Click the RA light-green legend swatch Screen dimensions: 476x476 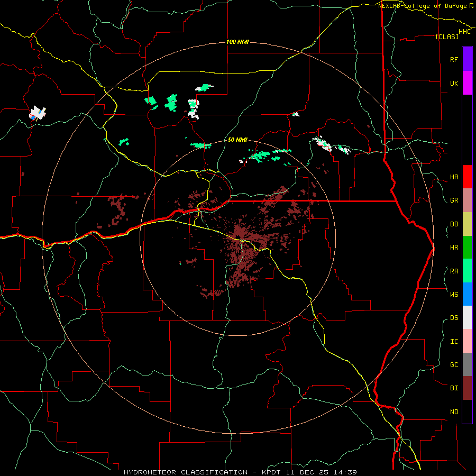click(x=467, y=271)
